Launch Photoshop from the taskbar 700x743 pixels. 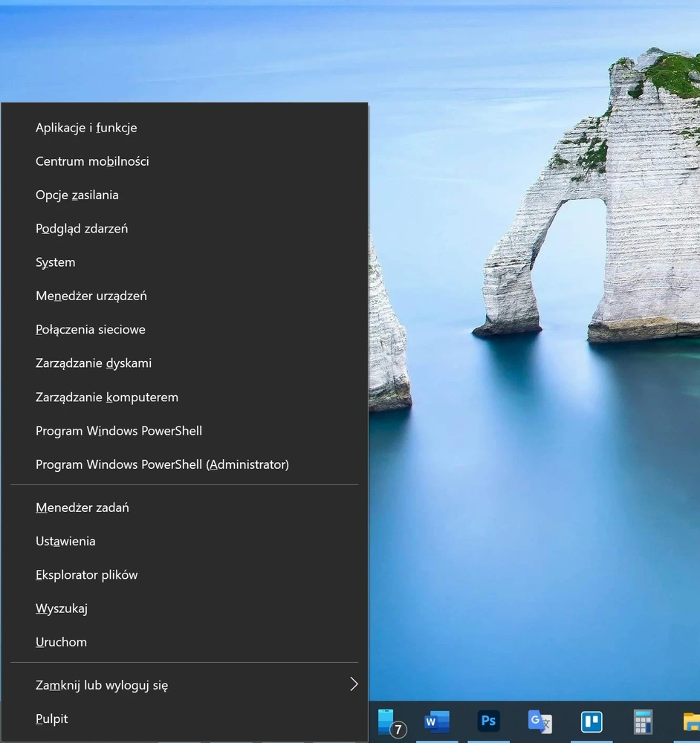488,721
